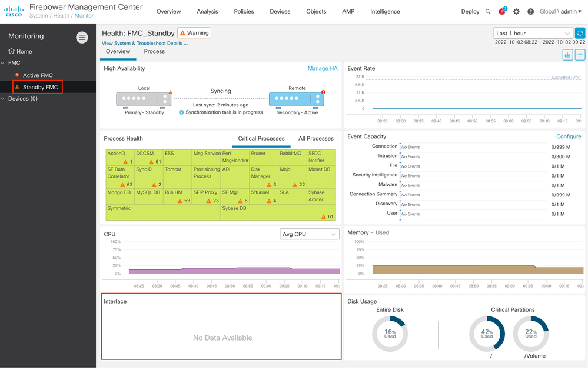This screenshot has width=588, height=370.
Task: Click the Entire Disk 16% used donut
Action: pyautogui.click(x=390, y=334)
